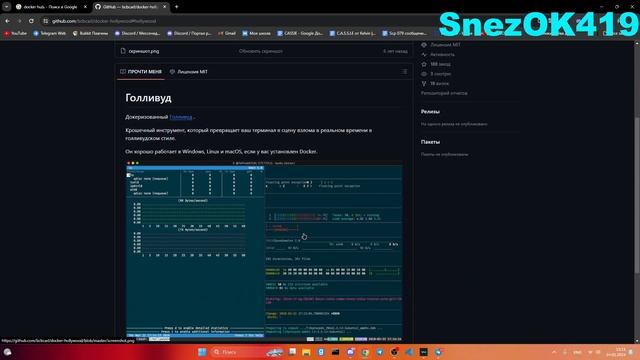Image resolution: width=640 pixels, height=360 pixels.
Task: Select the ПРОЧТИ МЕНЯ readme tab
Action: tap(141, 71)
